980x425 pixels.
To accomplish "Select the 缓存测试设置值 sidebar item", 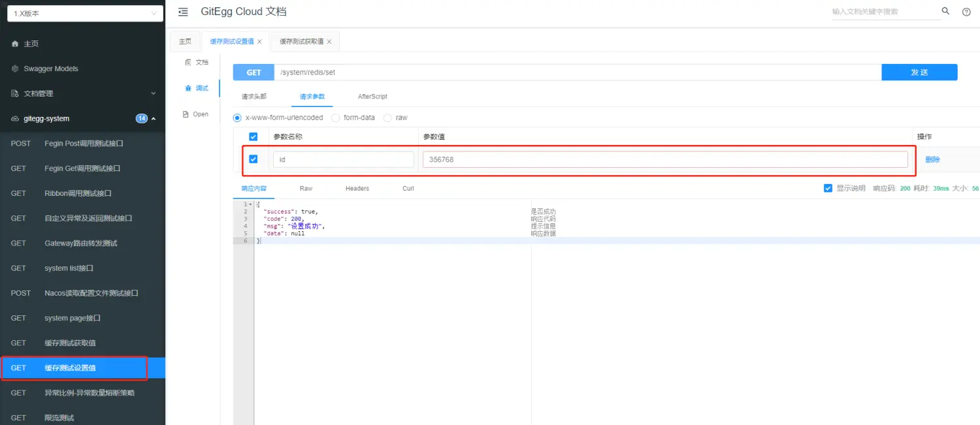I will 82,368.
